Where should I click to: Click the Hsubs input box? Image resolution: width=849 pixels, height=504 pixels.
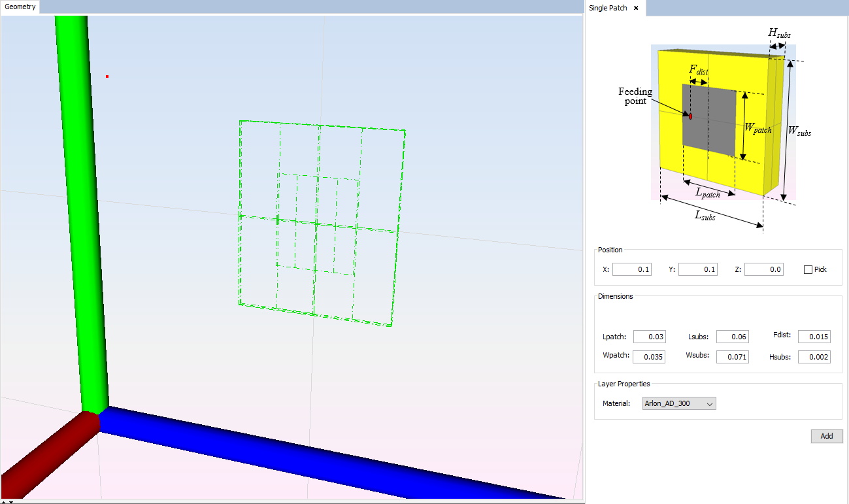click(x=814, y=357)
